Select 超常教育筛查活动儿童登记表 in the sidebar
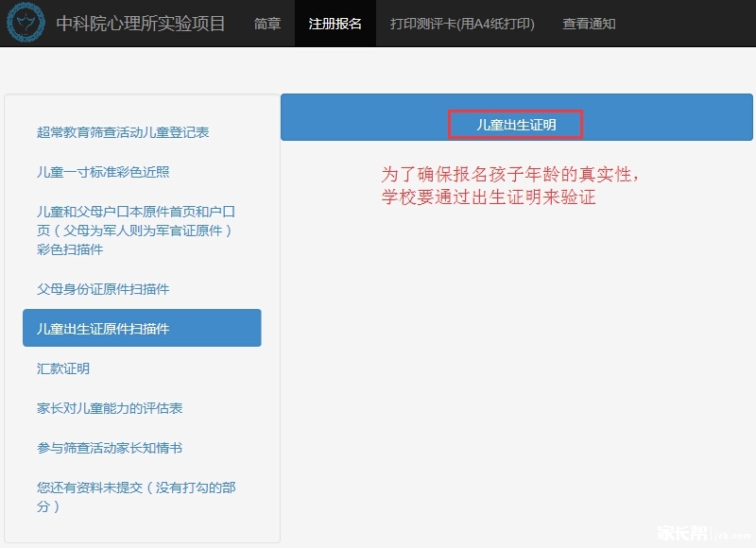The width and height of the screenshot is (756, 548). pos(123,132)
